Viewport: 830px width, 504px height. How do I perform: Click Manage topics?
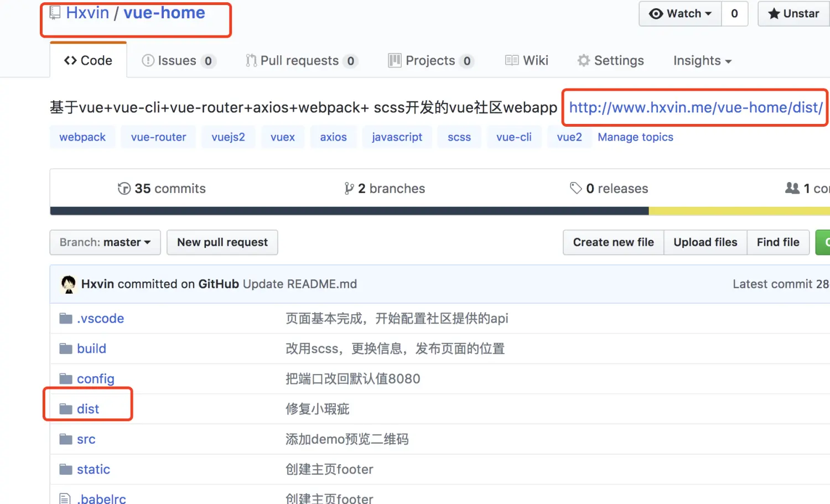(x=635, y=137)
